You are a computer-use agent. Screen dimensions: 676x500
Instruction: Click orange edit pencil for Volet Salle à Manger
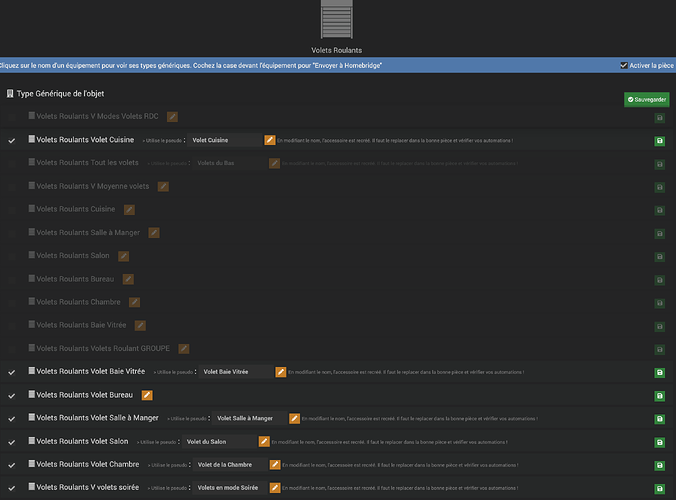[294, 419]
